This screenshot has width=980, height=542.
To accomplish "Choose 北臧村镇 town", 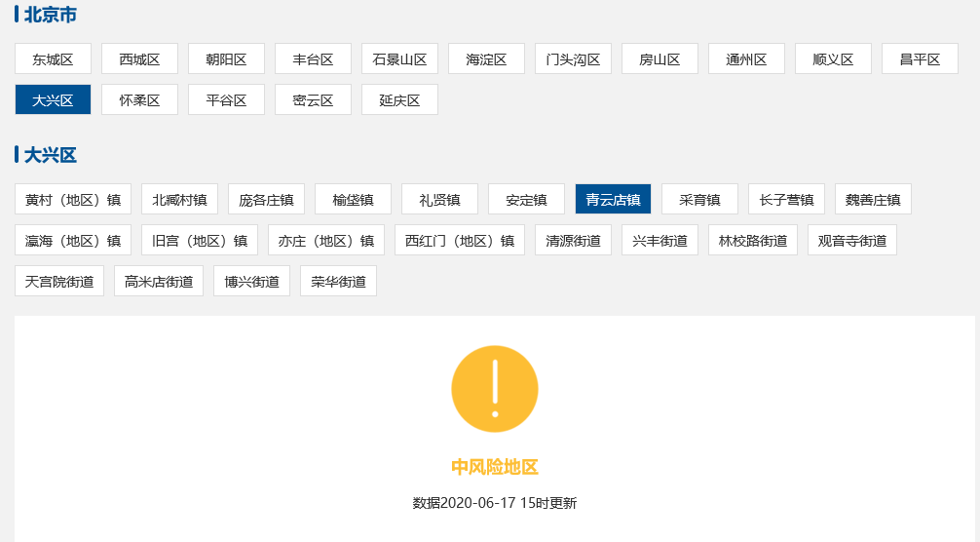I will pos(179,200).
